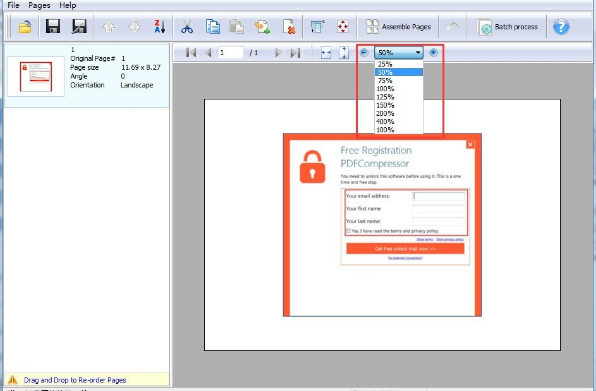Pick 150% in the zoom list
This screenshot has width=596, height=391.
point(399,105)
